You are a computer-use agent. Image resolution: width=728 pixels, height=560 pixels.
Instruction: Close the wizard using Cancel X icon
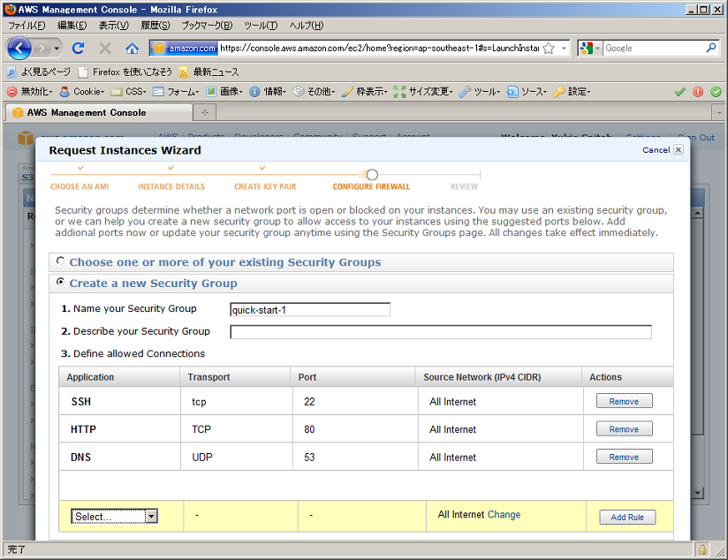pyautogui.click(x=678, y=150)
